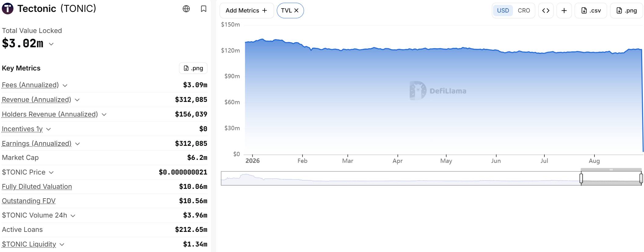Click the right handle of the range slider
The width and height of the screenshot is (644, 252).
641,178
